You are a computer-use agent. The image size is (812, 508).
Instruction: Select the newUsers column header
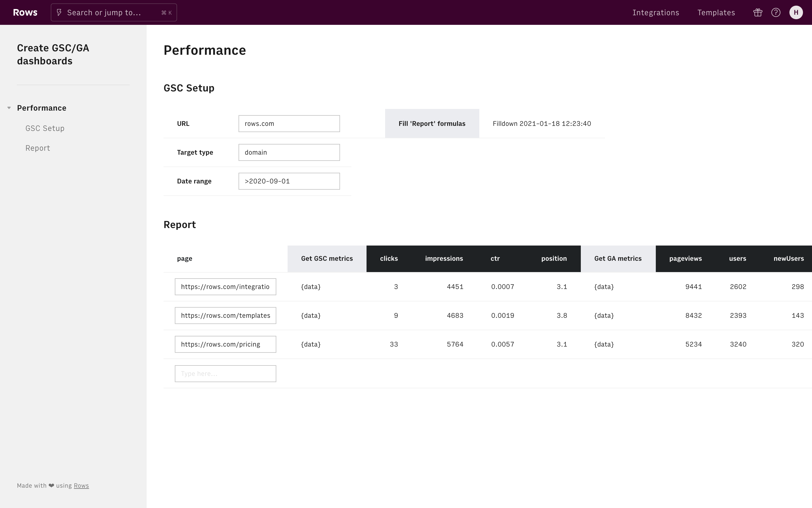(789, 258)
